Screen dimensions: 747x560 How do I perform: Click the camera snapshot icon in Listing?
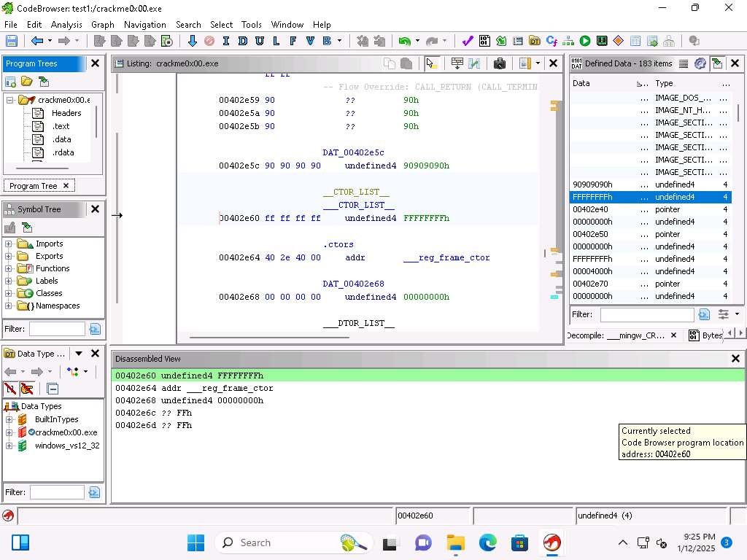[500, 63]
